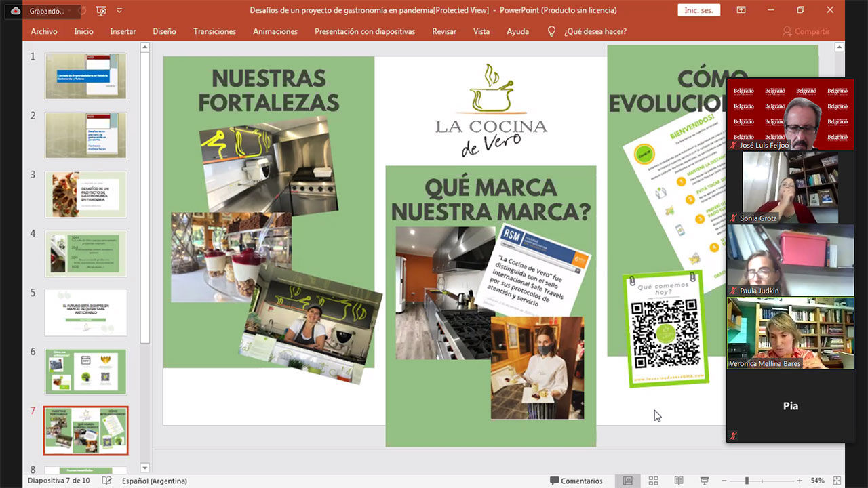The image size is (868, 488).
Task: Click the language selector Español (Argentina)
Action: coord(154,481)
